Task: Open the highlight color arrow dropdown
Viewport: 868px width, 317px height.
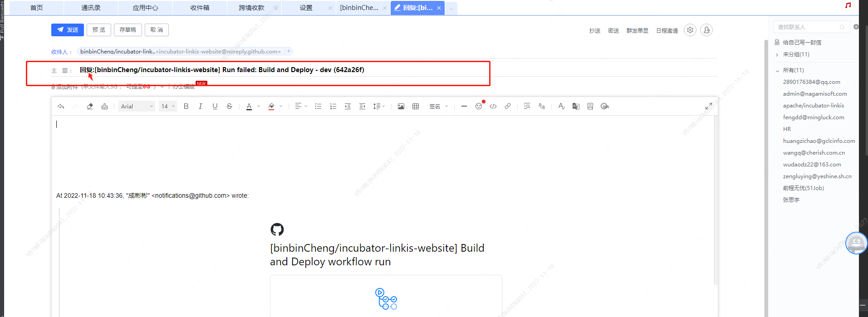Action: click(281, 106)
